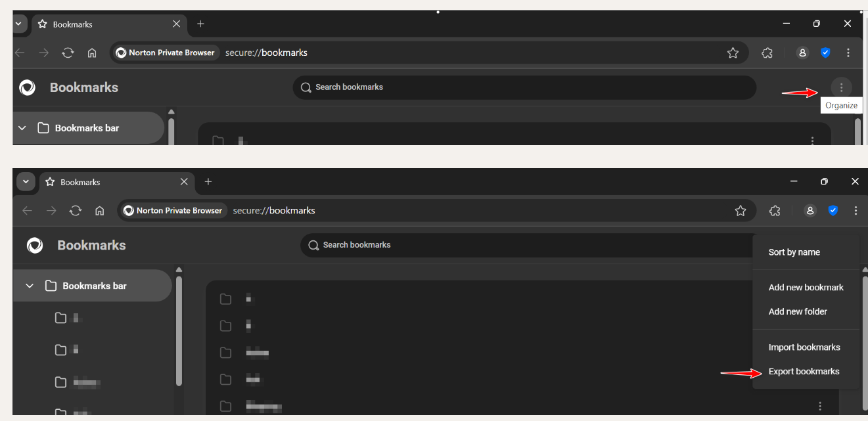Collapse the Bookmarks bar chevron in the lower sidebar
This screenshot has height=421, width=868.
click(x=30, y=286)
